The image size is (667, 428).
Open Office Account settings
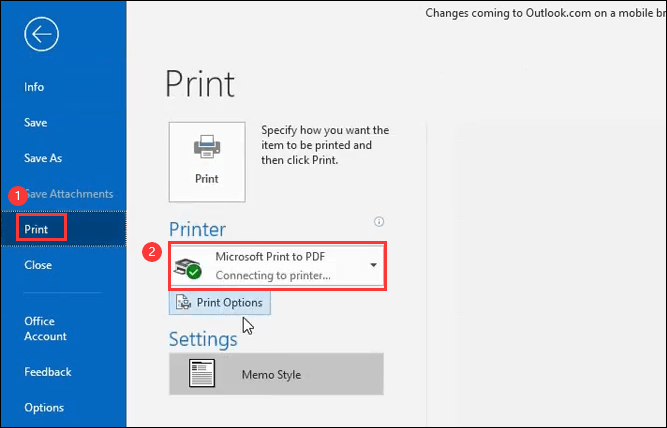coord(45,329)
